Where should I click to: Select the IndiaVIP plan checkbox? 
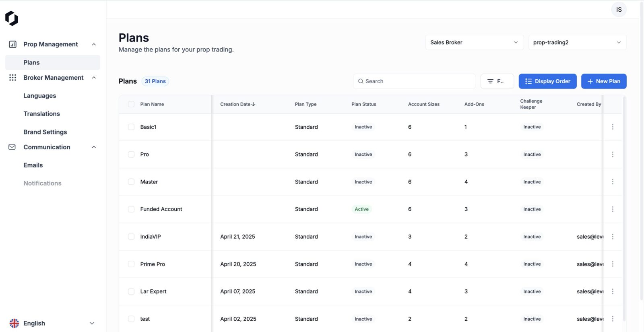coord(131,237)
